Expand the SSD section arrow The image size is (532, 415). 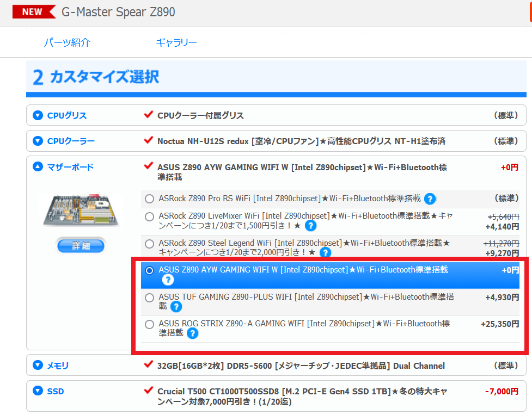tap(38, 391)
